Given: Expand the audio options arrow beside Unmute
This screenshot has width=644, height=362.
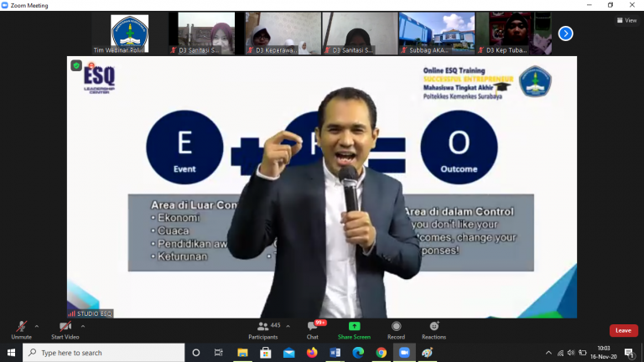Looking at the screenshot, I should [x=37, y=326].
